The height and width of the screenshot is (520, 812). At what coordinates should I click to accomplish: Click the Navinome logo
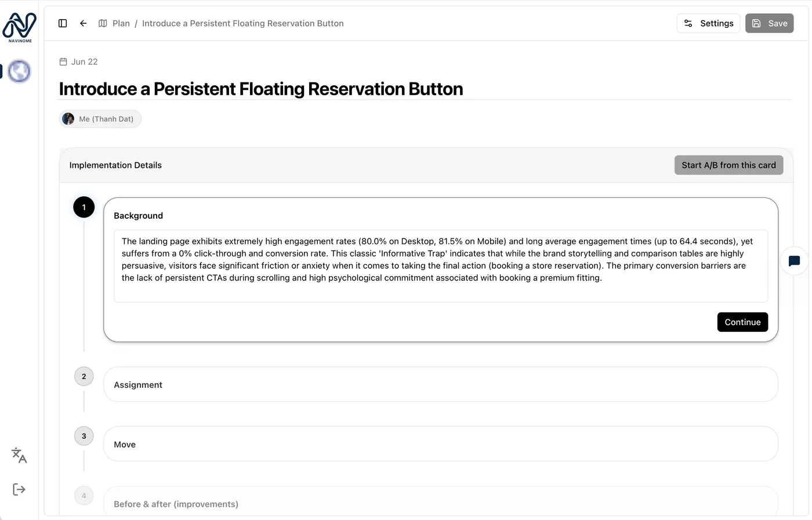click(19, 27)
